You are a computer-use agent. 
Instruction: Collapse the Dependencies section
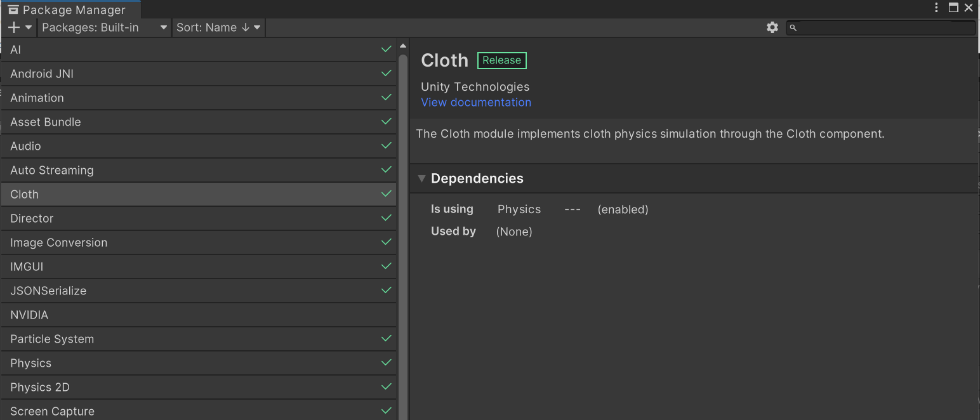coord(421,179)
